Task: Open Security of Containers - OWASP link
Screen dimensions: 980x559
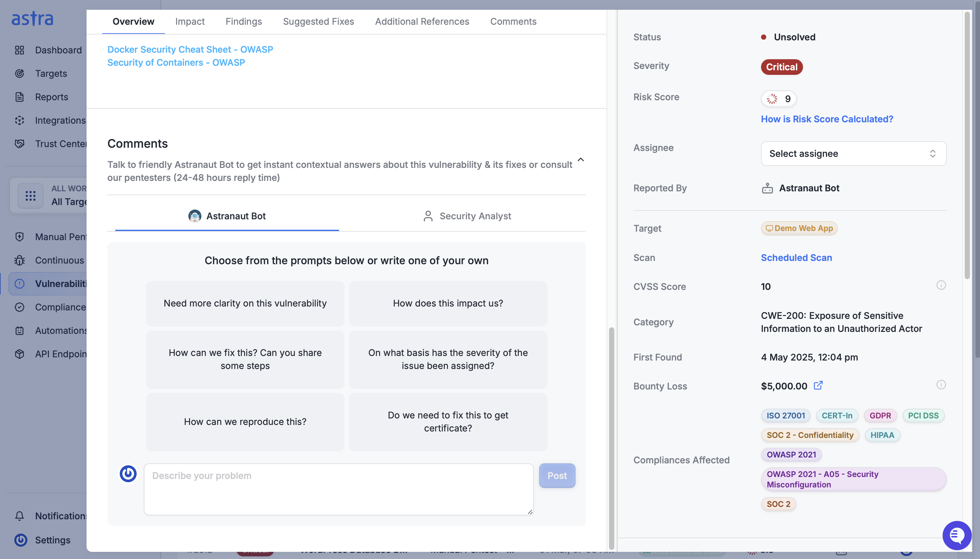Action: pyautogui.click(x=176, y=62)
